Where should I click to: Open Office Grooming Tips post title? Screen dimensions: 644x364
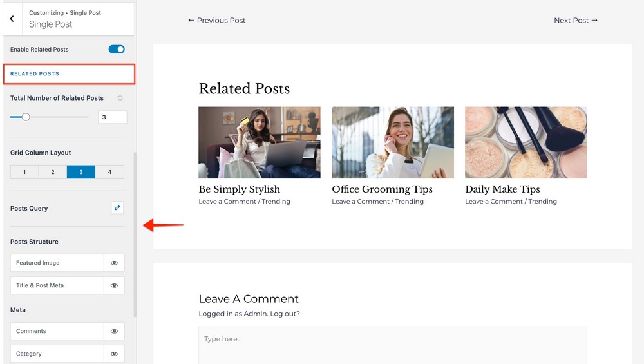[382, 189]
